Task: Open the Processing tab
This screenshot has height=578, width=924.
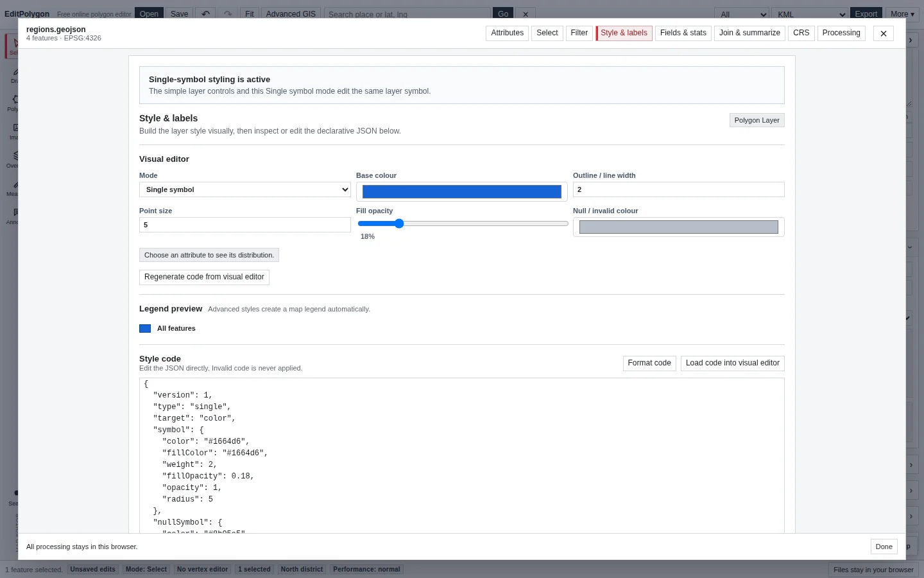Action: pos(841,33)
